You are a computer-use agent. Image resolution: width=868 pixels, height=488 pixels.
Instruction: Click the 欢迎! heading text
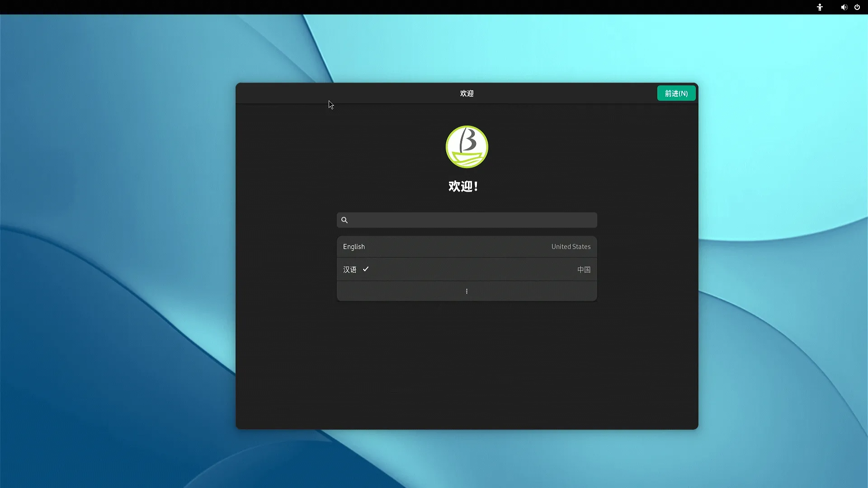click(x=463, y=186)
